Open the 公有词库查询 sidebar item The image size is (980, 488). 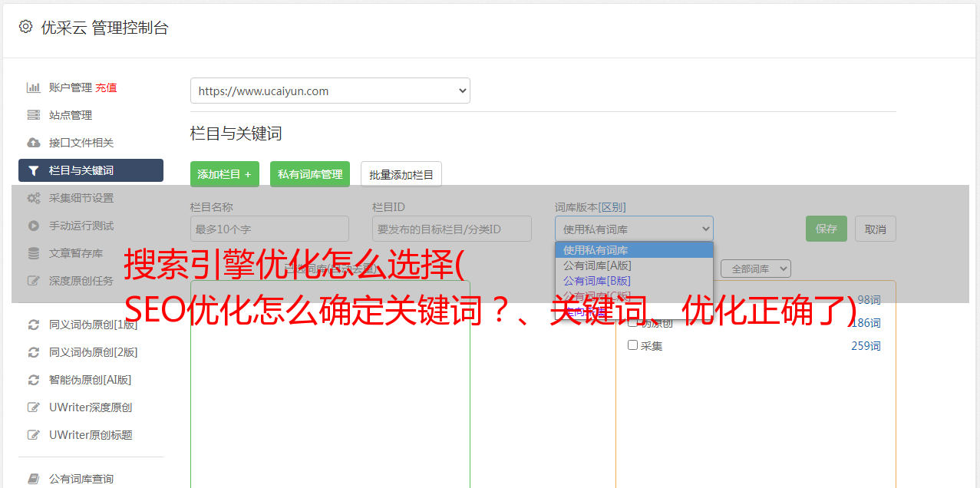click(x=91, y=479)
